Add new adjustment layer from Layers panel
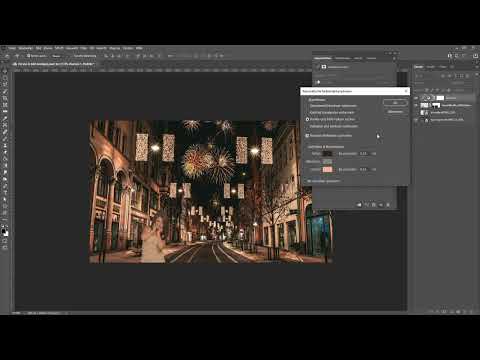Image resolution: width=480 pixels, height=360 pixels. (451, 311)
